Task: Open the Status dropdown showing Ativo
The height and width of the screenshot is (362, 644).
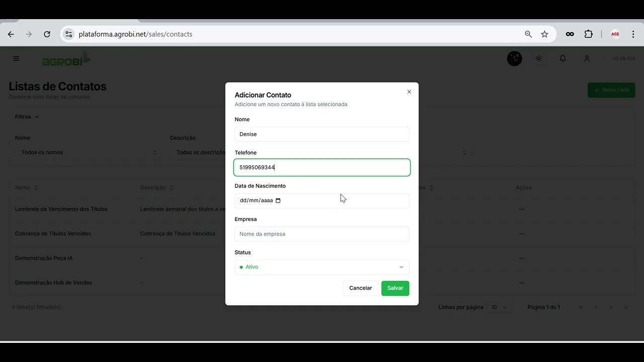Action: click(x=322, y=267)
